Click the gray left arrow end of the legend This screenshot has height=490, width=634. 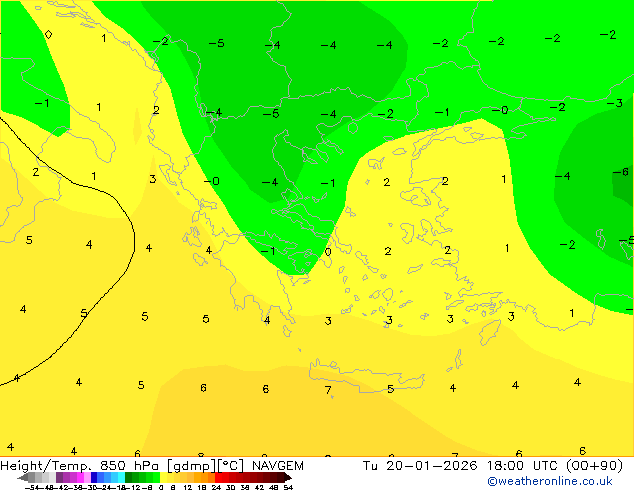click(22, 477)
